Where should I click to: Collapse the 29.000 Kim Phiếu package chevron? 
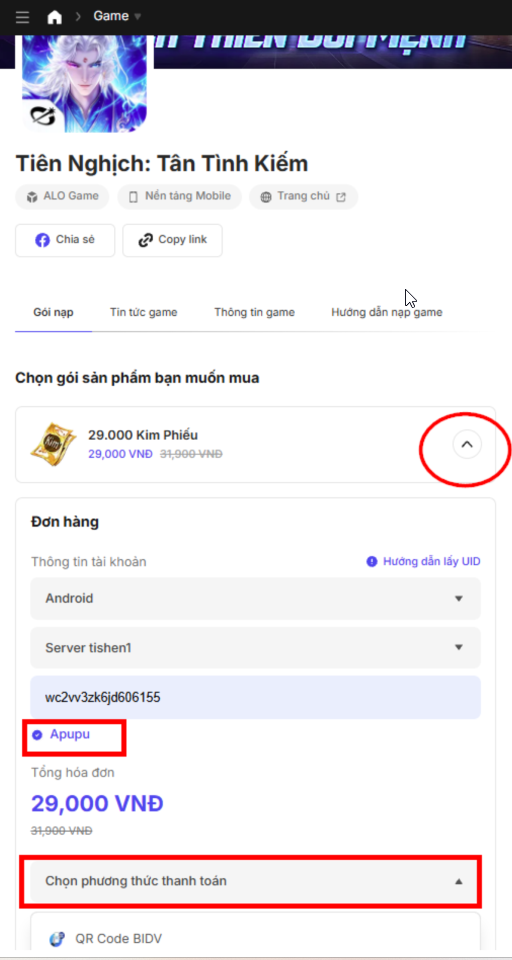tap(467, 444)
